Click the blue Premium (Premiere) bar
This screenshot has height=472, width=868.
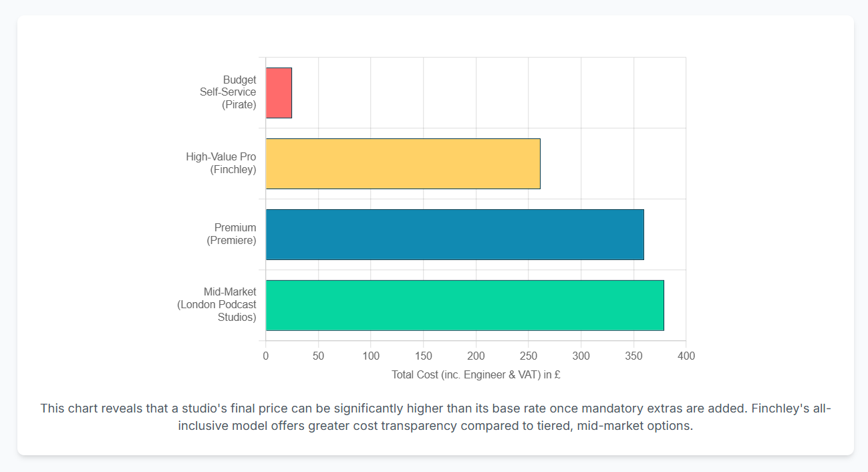coord(455,235)
